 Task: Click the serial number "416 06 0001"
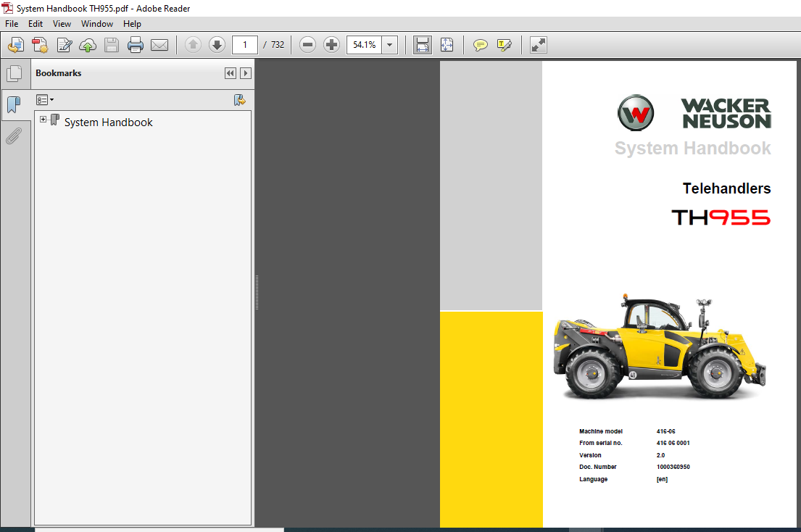[x=673, y=443]
